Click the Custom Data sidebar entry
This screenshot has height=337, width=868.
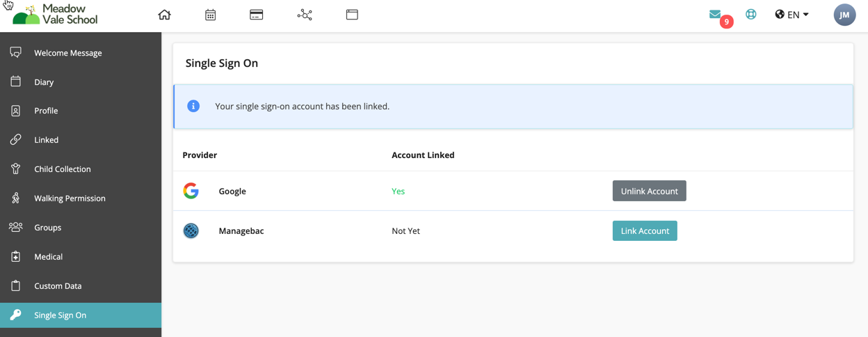click(58, 286)
